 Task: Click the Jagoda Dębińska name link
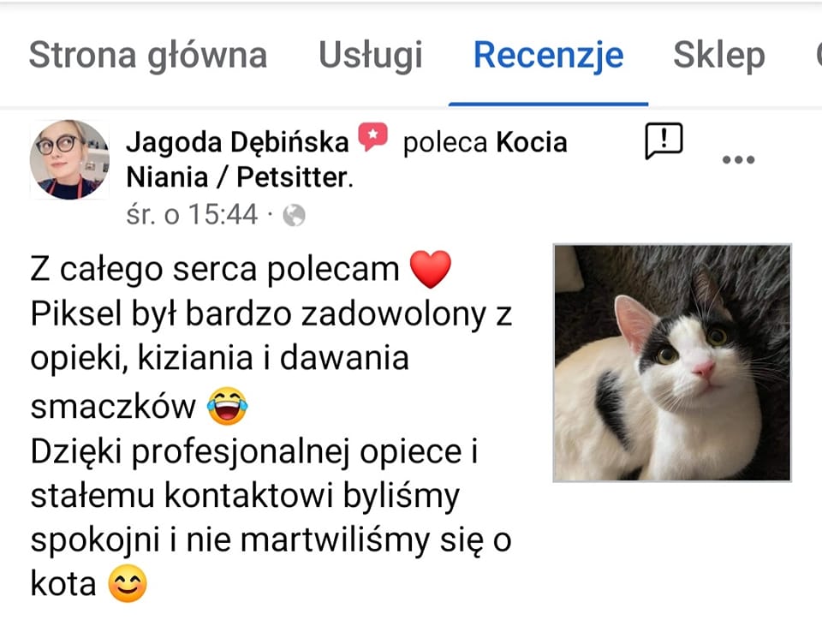point(237,141)
